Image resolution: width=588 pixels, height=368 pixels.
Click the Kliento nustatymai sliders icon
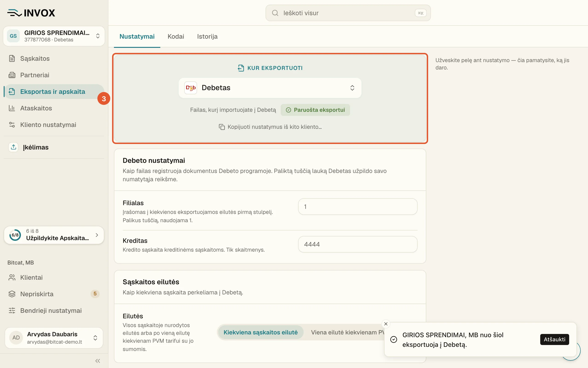[x=12, y=125]
